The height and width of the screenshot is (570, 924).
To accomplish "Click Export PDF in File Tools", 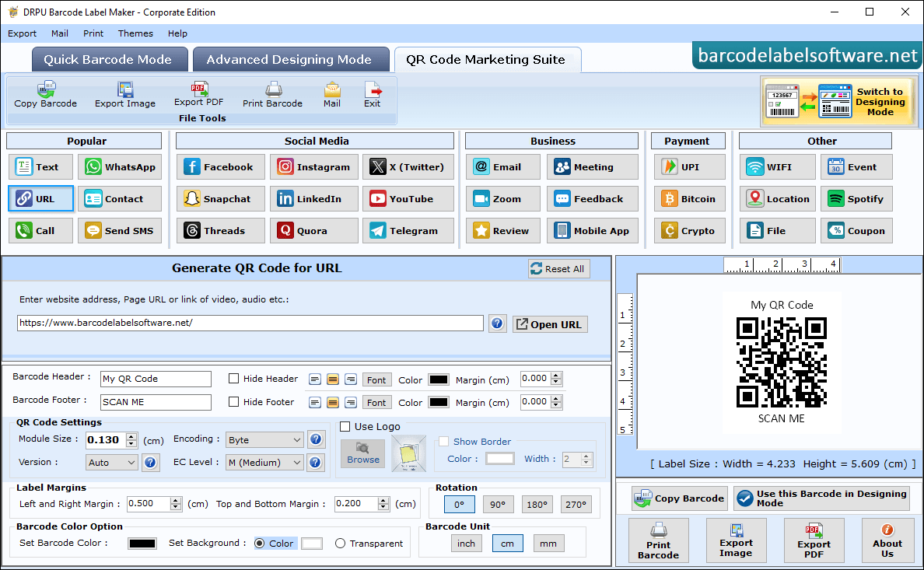I will 198,94.
